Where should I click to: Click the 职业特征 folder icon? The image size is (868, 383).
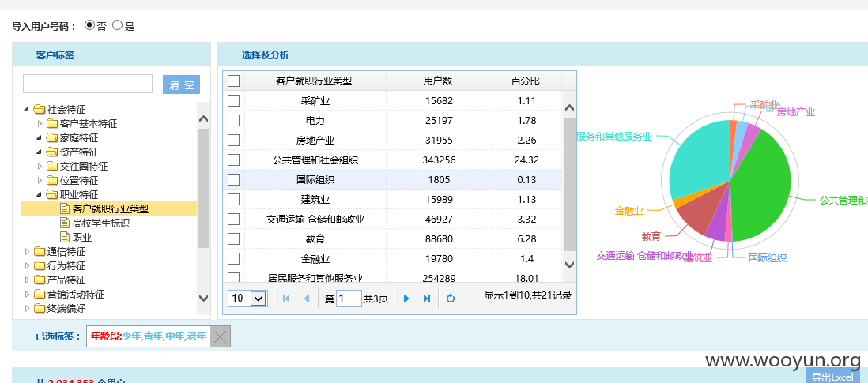pos(52,194)
